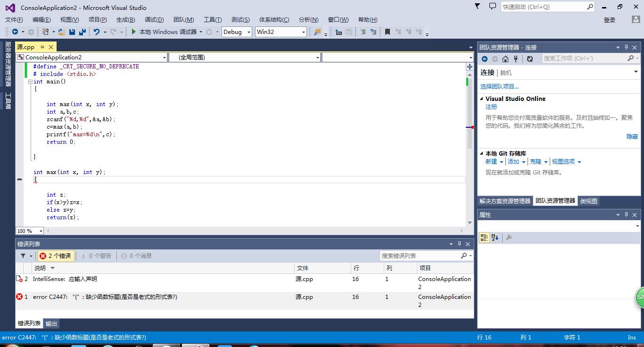
Task: Click the Undo arrow icon
Action: tap(97, 32)
